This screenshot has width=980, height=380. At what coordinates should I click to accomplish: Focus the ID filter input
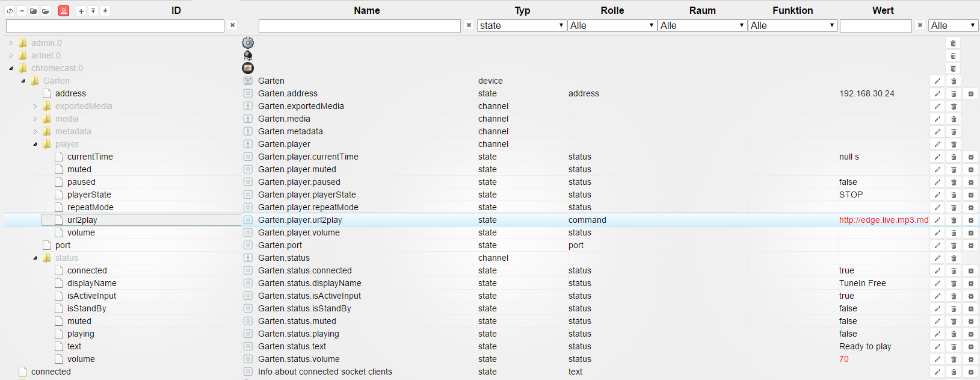pos(115,25)
